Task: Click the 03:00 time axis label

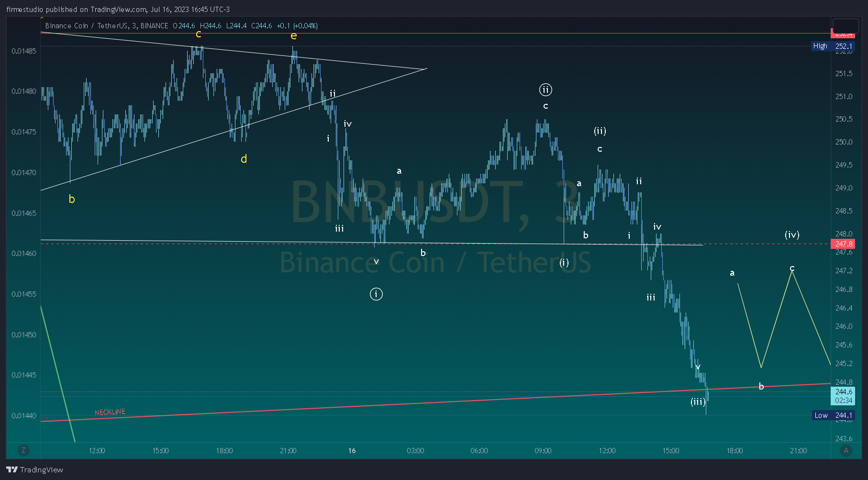Action: 415,450
